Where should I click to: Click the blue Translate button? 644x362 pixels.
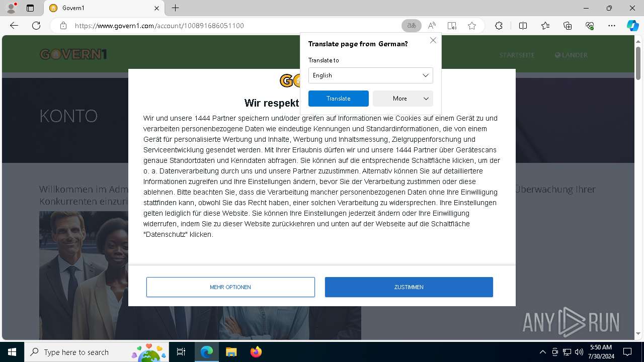(338, 99)
